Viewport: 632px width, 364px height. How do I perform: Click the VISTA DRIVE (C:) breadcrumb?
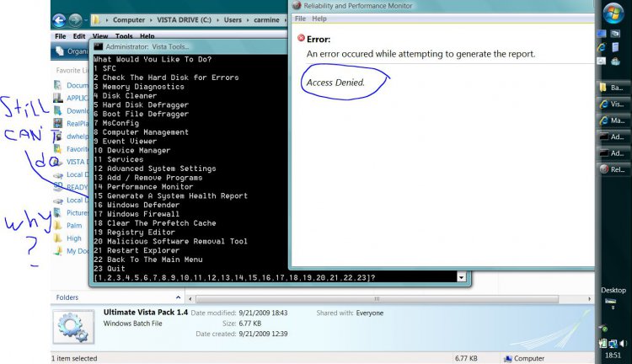[x=185, y=19]
